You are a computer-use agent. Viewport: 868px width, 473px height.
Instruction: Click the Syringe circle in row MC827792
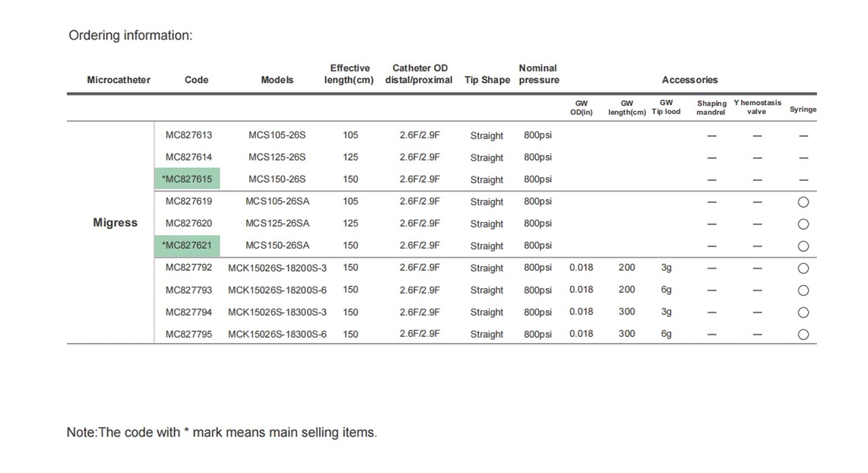[803, 268]
